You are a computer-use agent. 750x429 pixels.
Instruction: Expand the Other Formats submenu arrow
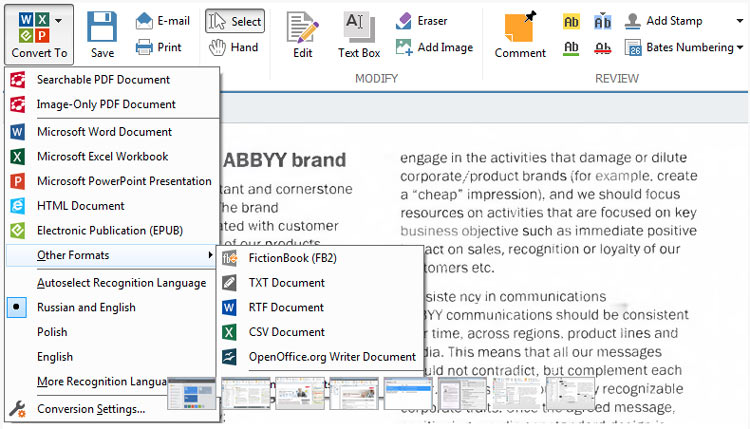[210, 255]
